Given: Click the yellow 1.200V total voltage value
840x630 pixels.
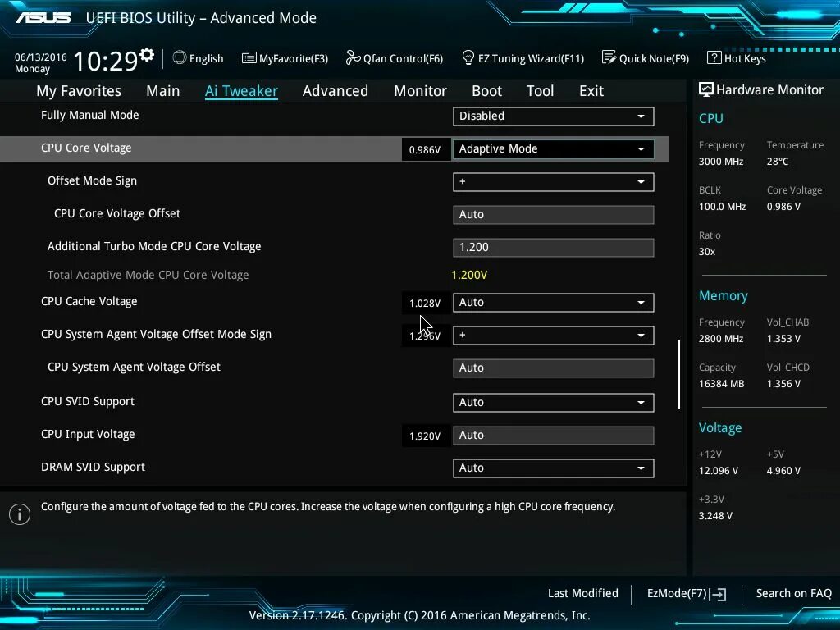Looking at the screenshot, I should coord(469,275).
